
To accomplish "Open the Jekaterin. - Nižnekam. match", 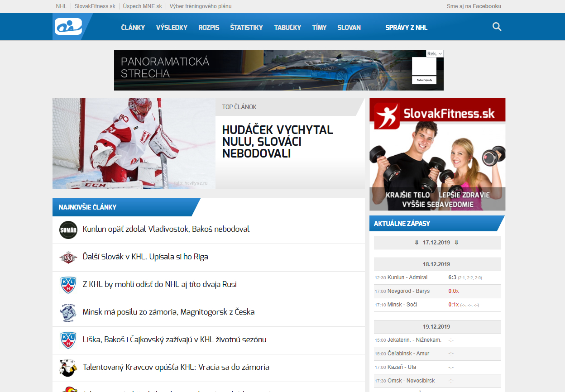I will [414, 340].
